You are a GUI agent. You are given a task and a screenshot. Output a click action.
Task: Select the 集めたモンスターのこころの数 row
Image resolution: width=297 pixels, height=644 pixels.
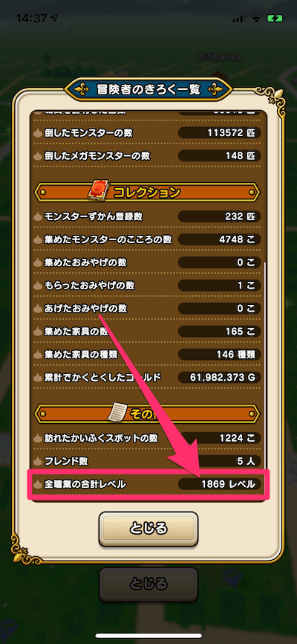pyautogui.click(x=148, y=239)
